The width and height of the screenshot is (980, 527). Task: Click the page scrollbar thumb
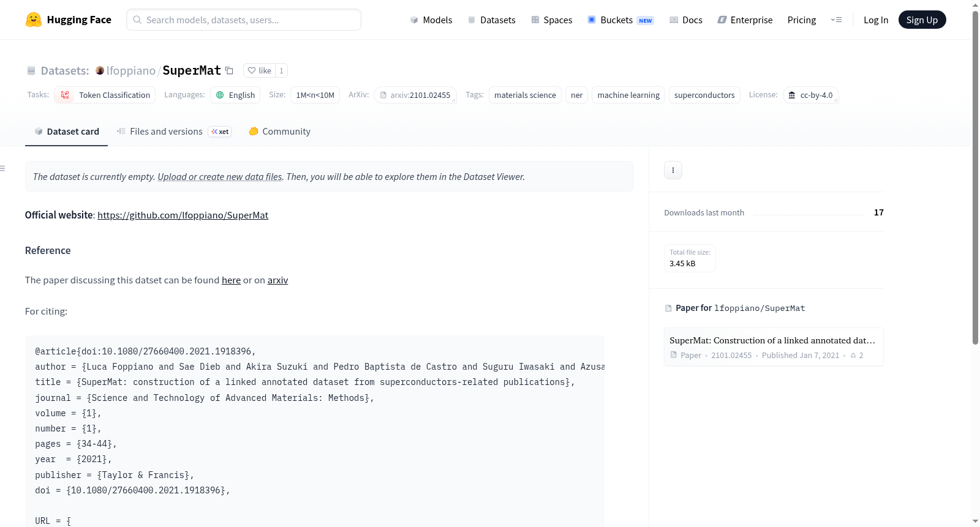point(975,178)
